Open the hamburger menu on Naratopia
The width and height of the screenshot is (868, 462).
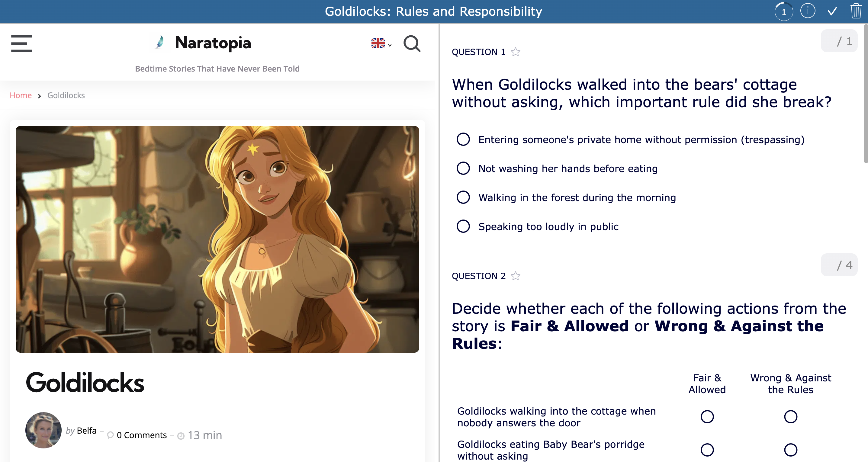pyautogui.click(x=21, y=43)
